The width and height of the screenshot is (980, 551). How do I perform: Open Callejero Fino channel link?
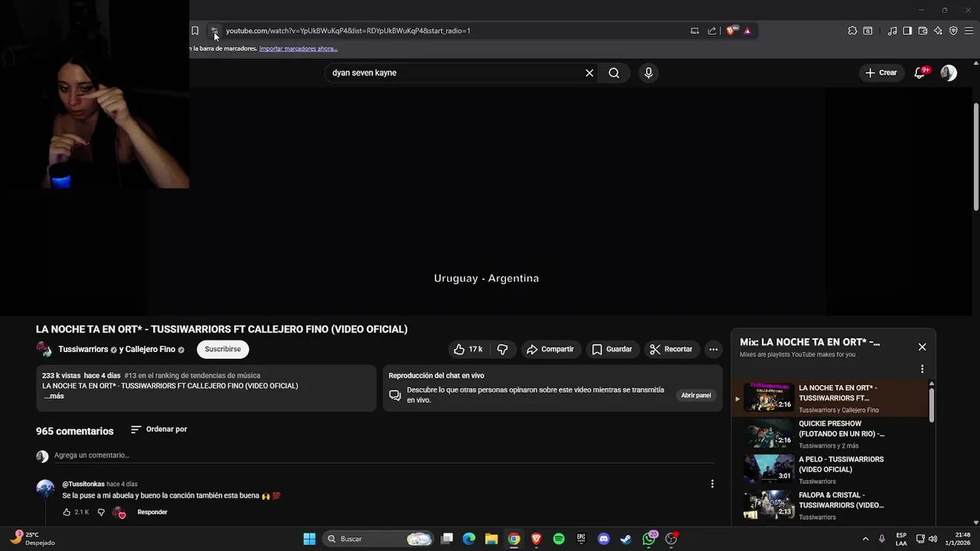pos(150,349)
